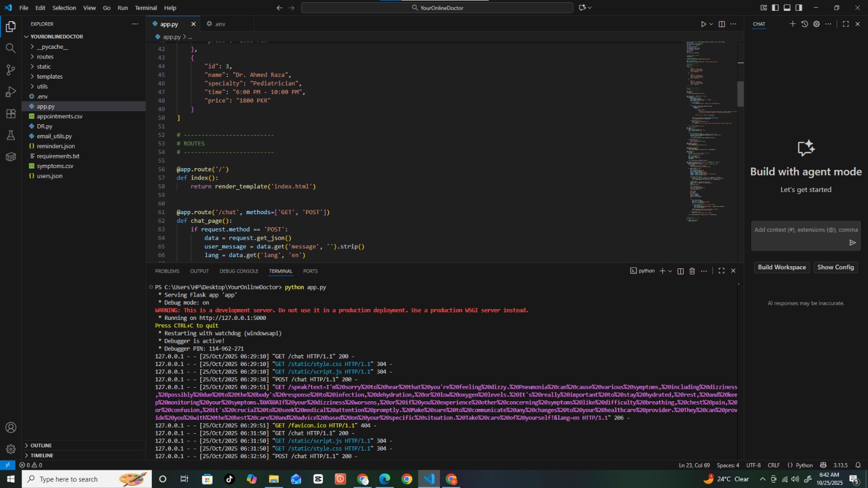The width and height of the screenshot is (868, 488).
Task: Change the Spaces: 4 indentation setting
Action: [727, 465]
